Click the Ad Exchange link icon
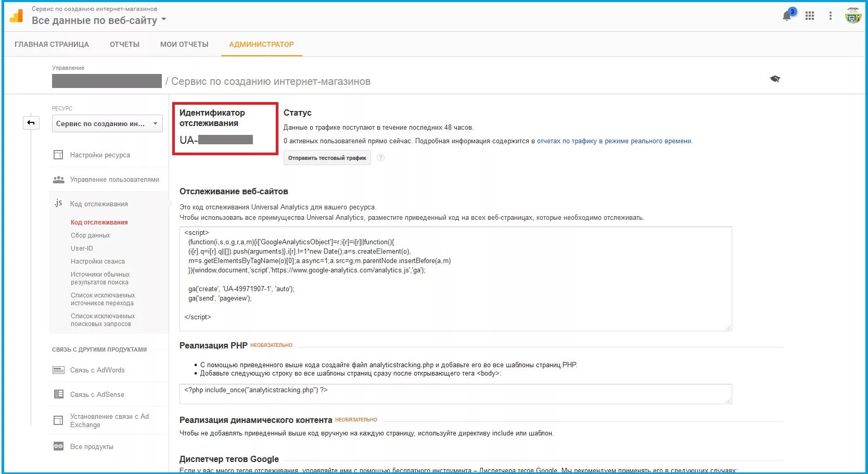This screenshot has width=868, height=474. (58, 420)
